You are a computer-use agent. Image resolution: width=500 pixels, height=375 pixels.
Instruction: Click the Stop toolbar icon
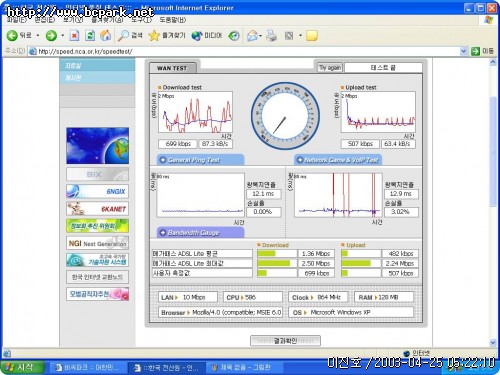pos(74,35)
